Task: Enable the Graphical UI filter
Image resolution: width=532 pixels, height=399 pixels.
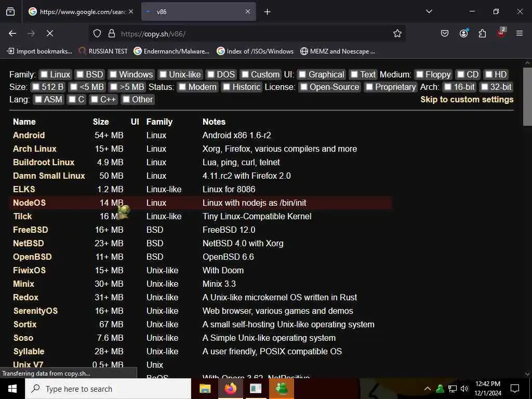Action: click(303, 74)
